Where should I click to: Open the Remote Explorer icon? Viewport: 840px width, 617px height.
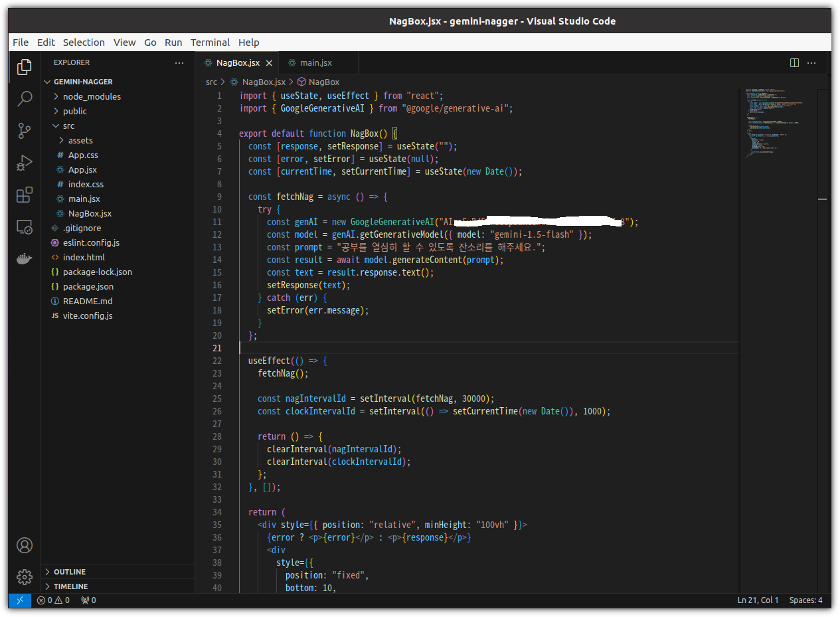(x=25, y=227)
